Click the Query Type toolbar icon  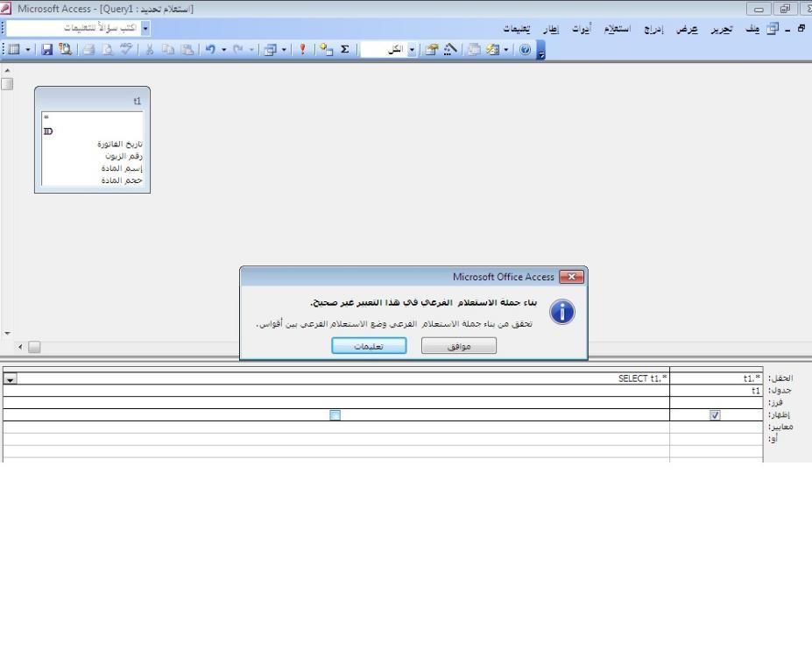coord(271,49)
